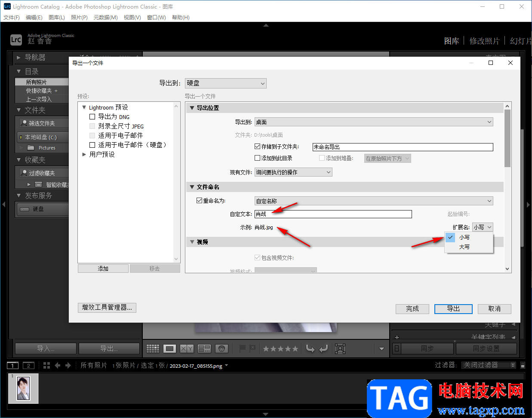
Task: Expand 用户预设 group
Action: pos(84,154)
